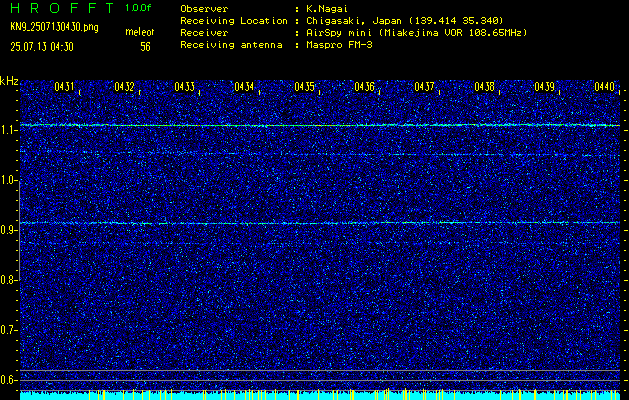
Task: Click the Receiving antenna label
Action: (x=231, y=45)
